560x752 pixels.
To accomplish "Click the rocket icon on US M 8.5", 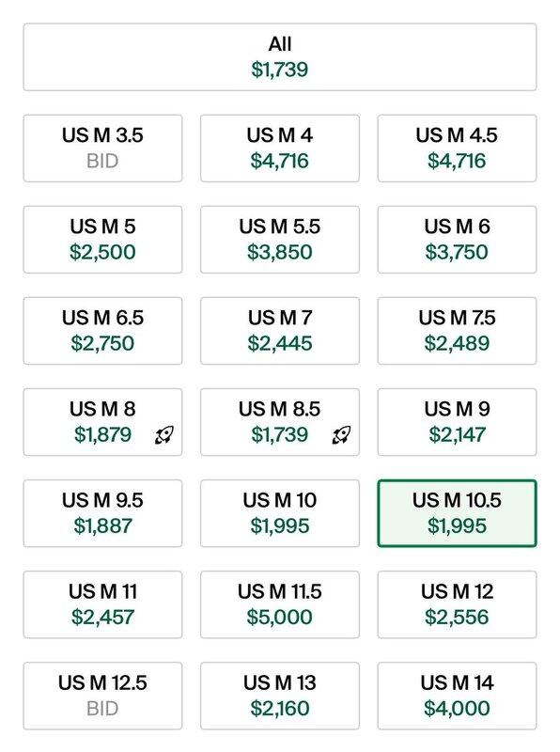I will pos(341,435).
